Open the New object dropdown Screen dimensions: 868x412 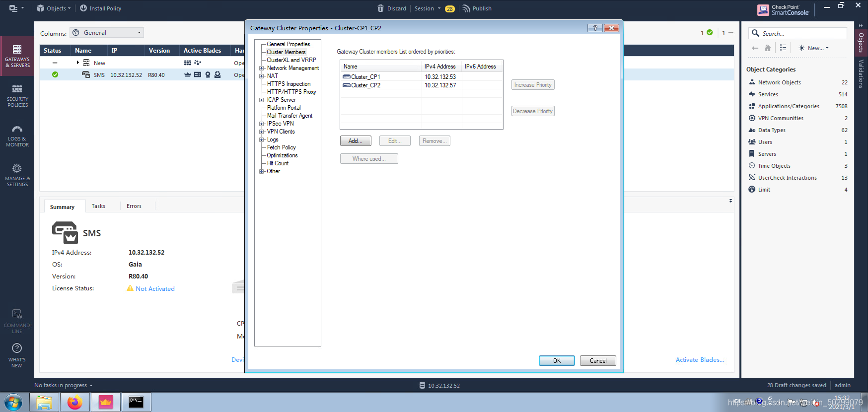click(x=813, y=48)
